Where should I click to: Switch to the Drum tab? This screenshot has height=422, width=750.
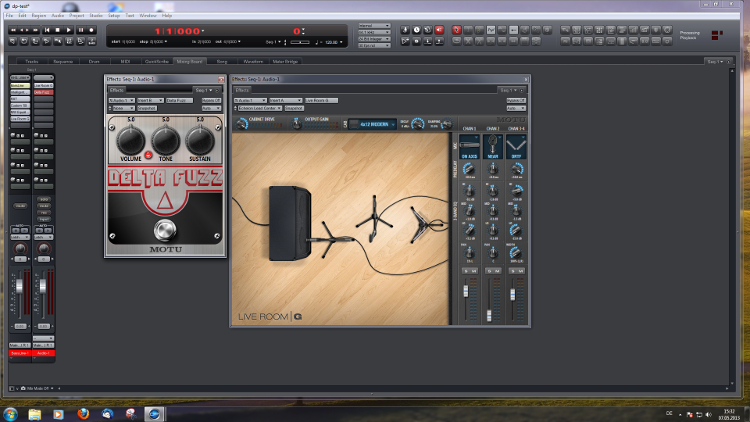point(94,61)
